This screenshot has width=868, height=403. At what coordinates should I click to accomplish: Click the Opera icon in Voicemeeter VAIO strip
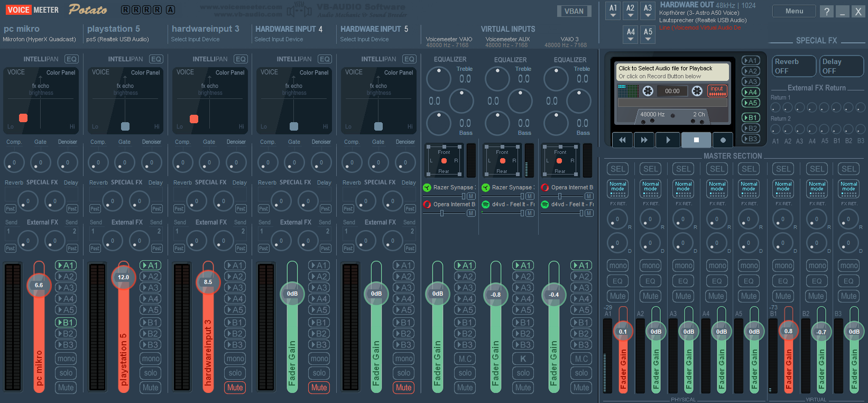pos(427,204)
